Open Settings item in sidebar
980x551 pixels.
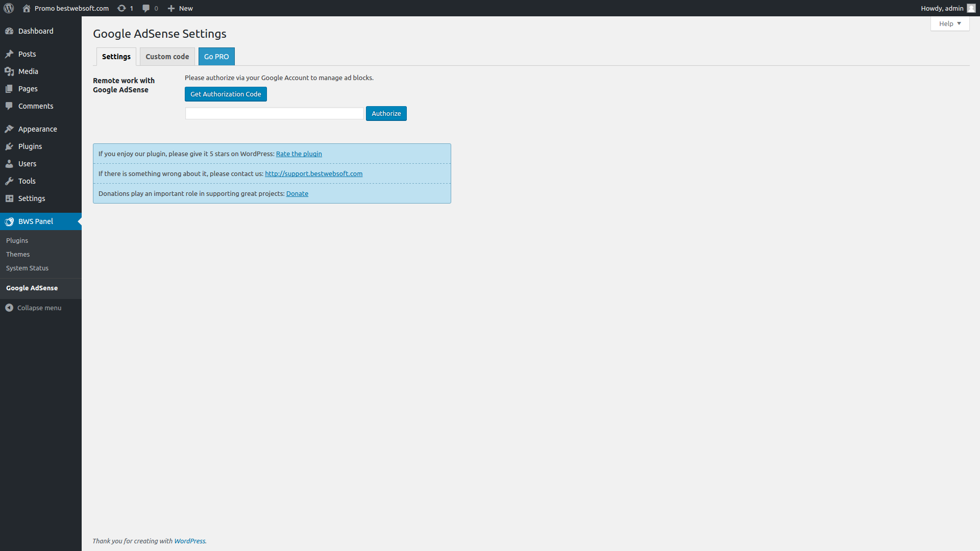41,198
